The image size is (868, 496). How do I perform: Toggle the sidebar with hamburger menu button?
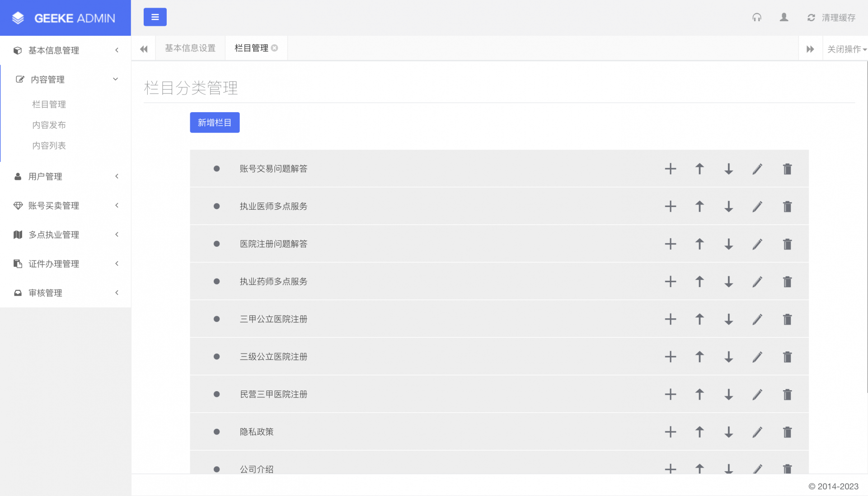click(155, 17)
